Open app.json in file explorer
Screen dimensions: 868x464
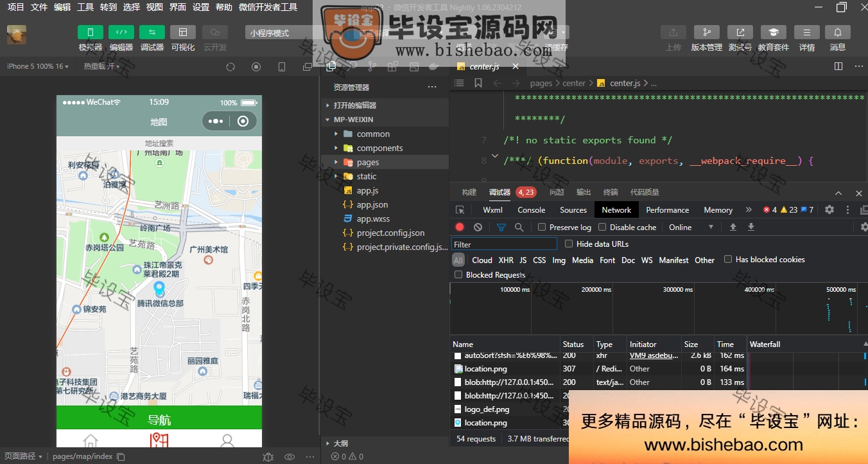point(372,204)
